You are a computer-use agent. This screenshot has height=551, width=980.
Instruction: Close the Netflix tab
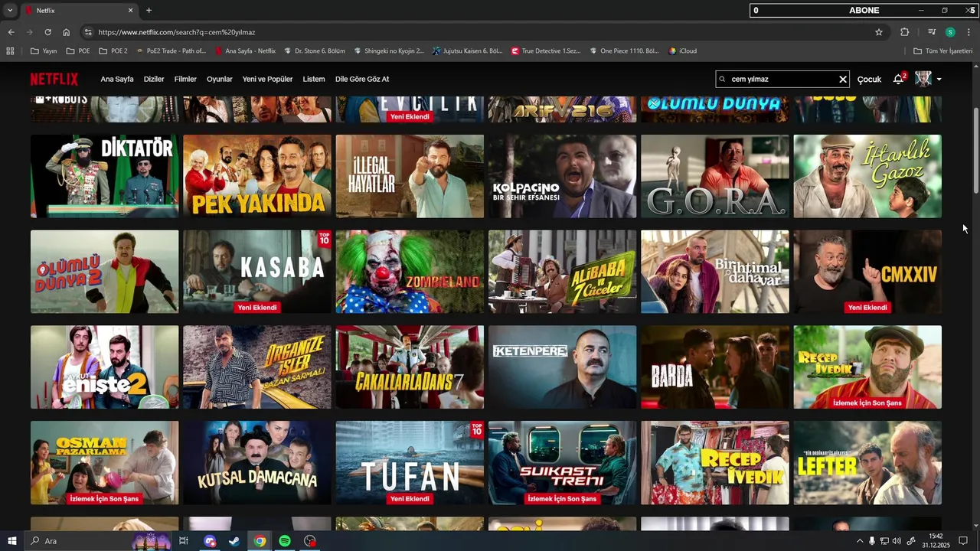[130, 11]
